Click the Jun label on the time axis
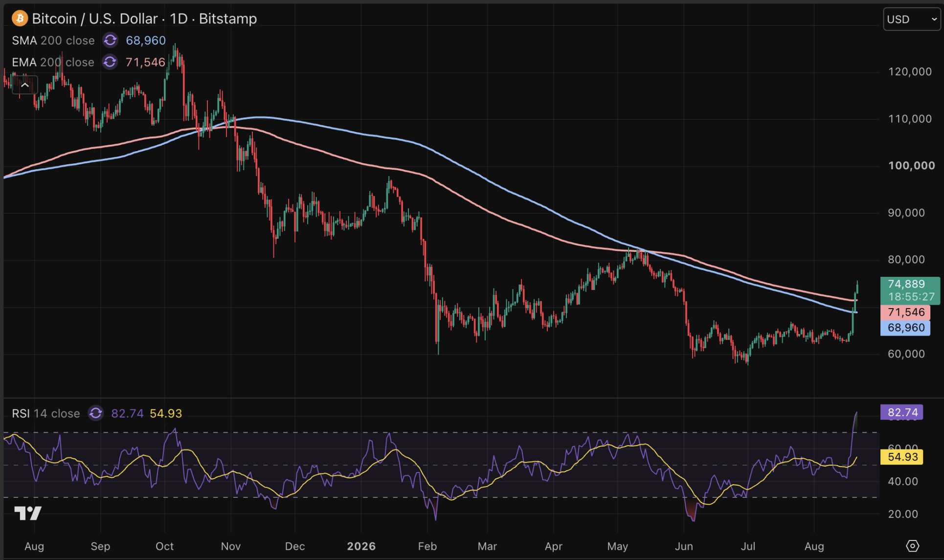Image resolution: width=944 pixels, height=560 pixels. point(684,546)
